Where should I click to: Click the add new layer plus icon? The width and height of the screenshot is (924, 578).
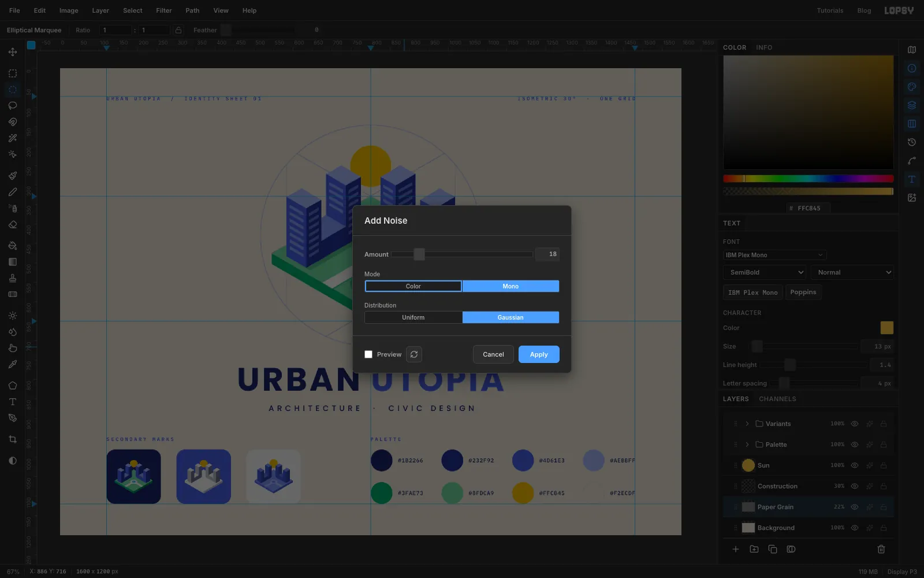[736, 549]
